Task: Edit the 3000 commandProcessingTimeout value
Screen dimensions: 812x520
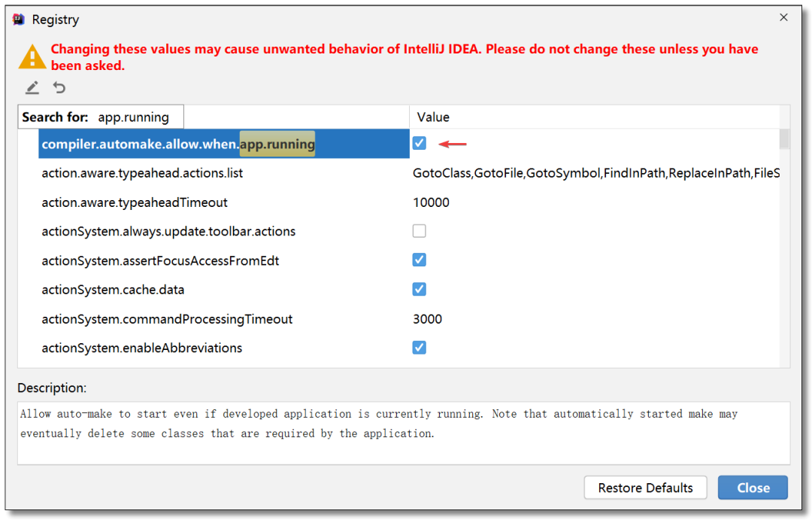Action: [427, 319]
